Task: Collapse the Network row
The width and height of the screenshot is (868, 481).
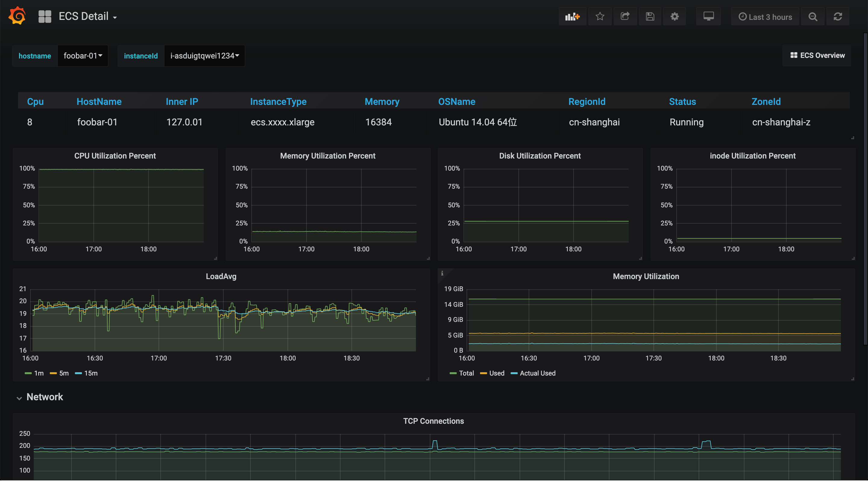Action: point(40,397)
